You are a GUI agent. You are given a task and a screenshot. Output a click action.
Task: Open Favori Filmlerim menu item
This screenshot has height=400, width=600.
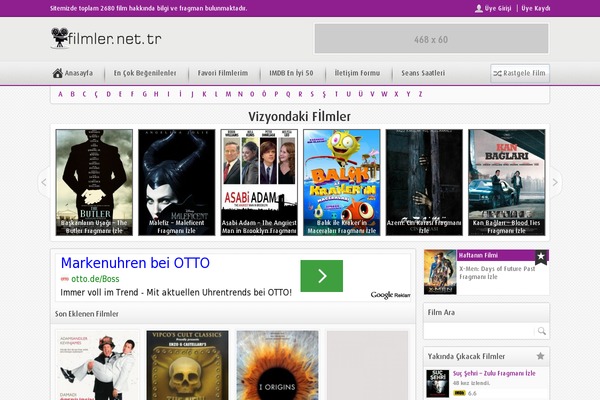click(223, 73)
